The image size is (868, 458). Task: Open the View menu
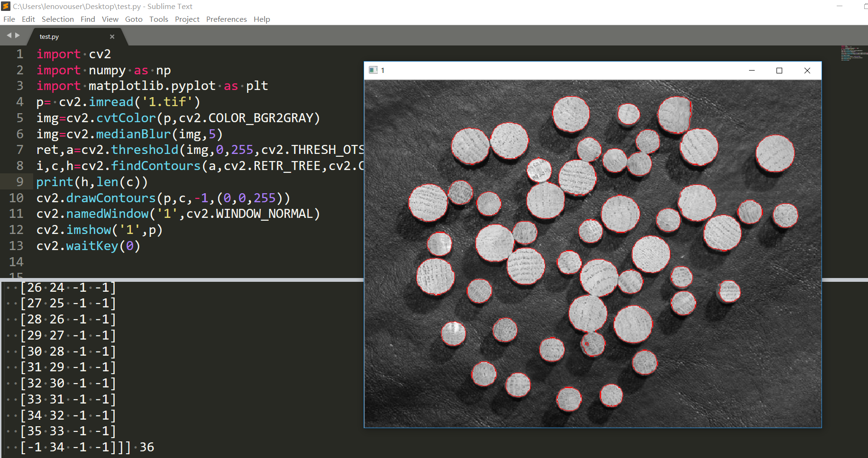[x=110, y=19]
